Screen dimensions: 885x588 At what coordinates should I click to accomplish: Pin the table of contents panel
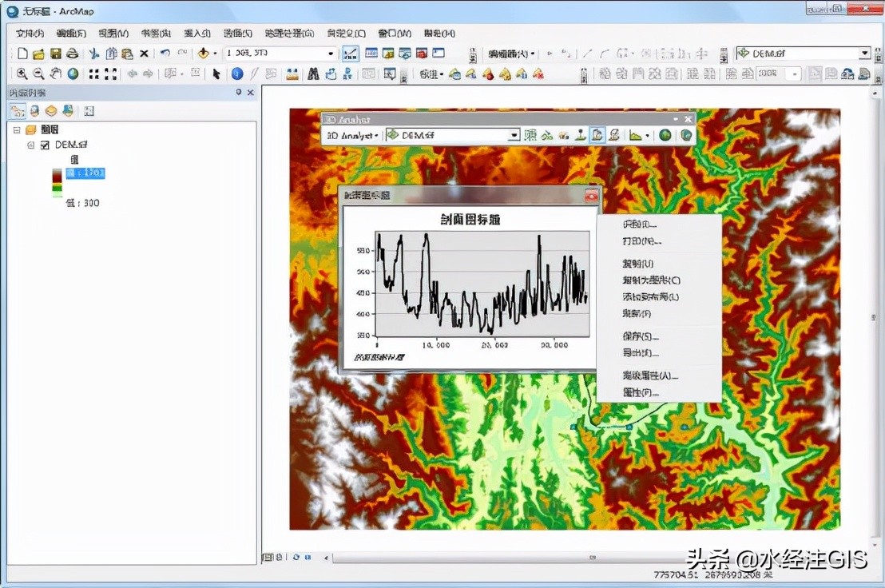click(239, 93)
